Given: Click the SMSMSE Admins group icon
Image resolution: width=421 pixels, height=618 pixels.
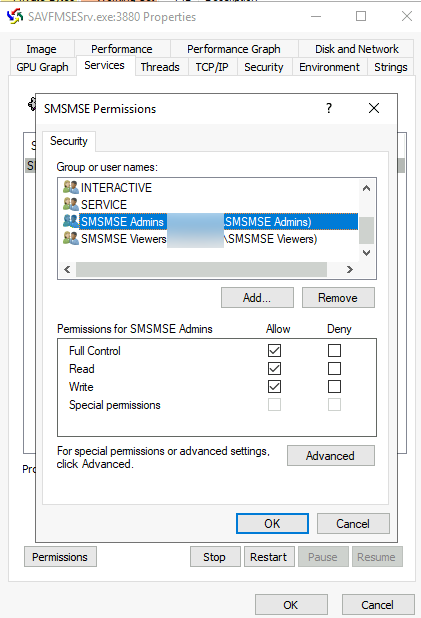Looking at the screenshot, I should click(71, 221).
